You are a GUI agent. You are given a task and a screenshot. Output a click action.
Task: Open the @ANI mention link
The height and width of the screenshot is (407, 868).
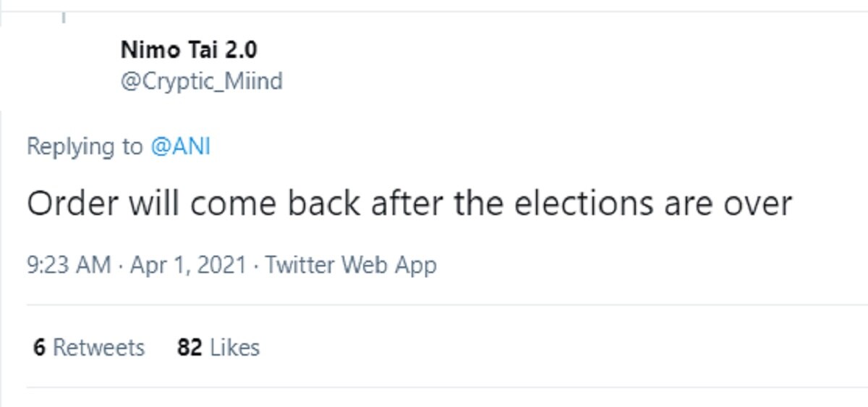point(180,146)
